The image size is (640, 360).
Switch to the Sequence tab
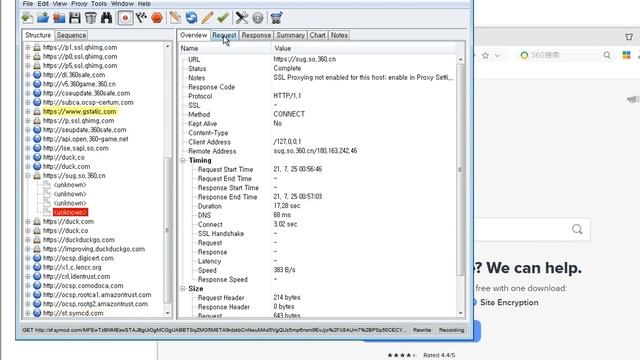(71, 35)
